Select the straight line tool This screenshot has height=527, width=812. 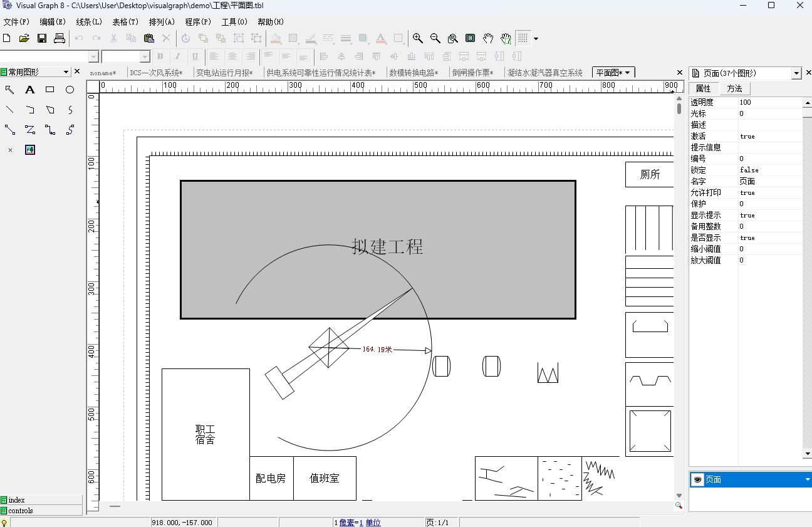(10, 110)
